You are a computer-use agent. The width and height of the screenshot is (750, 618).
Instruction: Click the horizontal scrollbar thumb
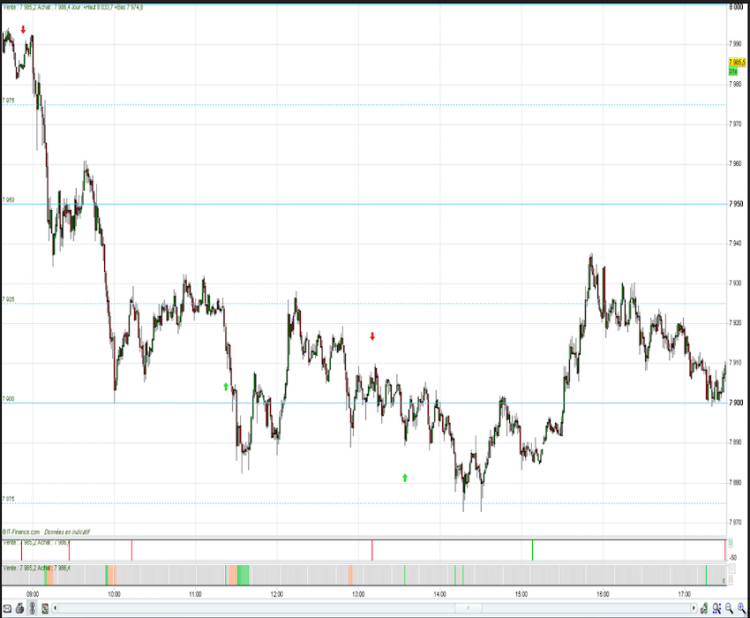(x=468, y=608)
